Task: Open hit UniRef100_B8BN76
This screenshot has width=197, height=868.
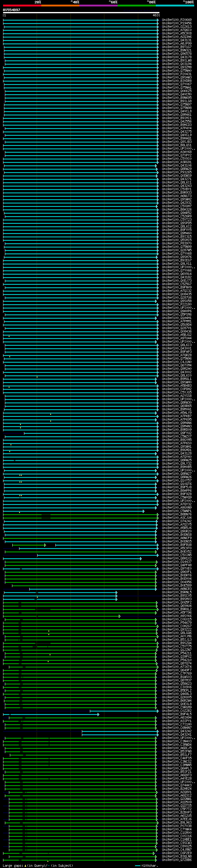Action: click(x=177, y=514)
